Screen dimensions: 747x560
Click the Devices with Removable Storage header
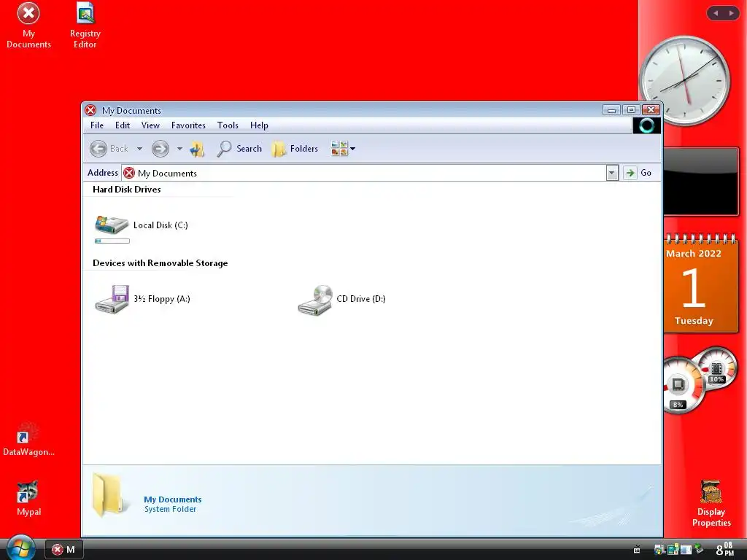coord(160,263)
